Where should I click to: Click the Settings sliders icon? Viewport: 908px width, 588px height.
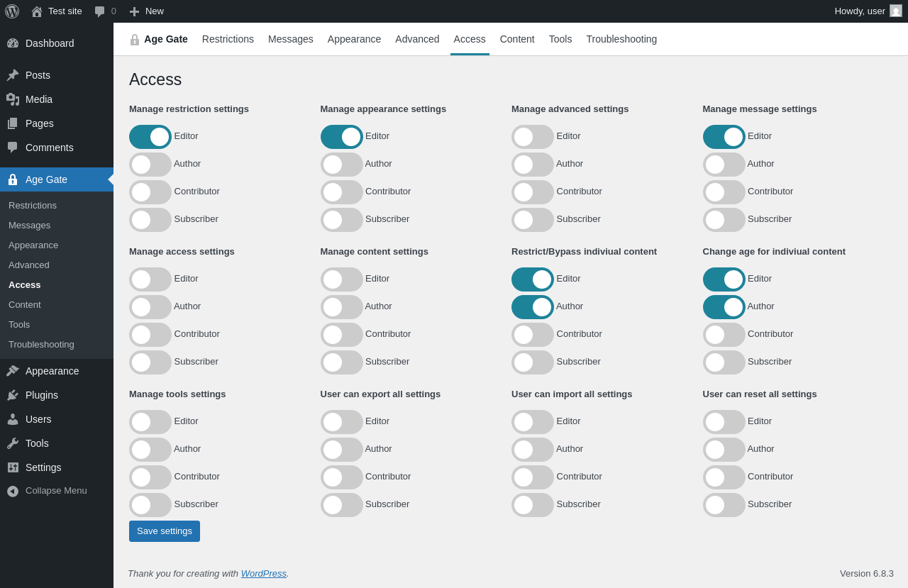point(13,467)
